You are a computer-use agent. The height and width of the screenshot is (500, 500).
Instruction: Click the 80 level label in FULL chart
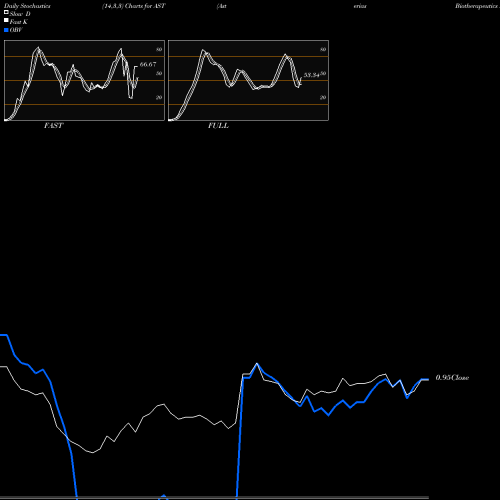[323, 49]
